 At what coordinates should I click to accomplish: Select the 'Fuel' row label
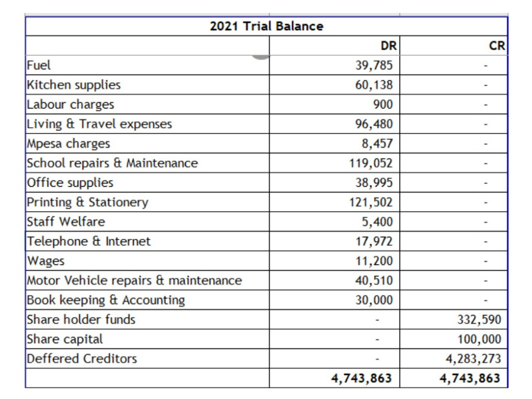[x=39, y=65]
